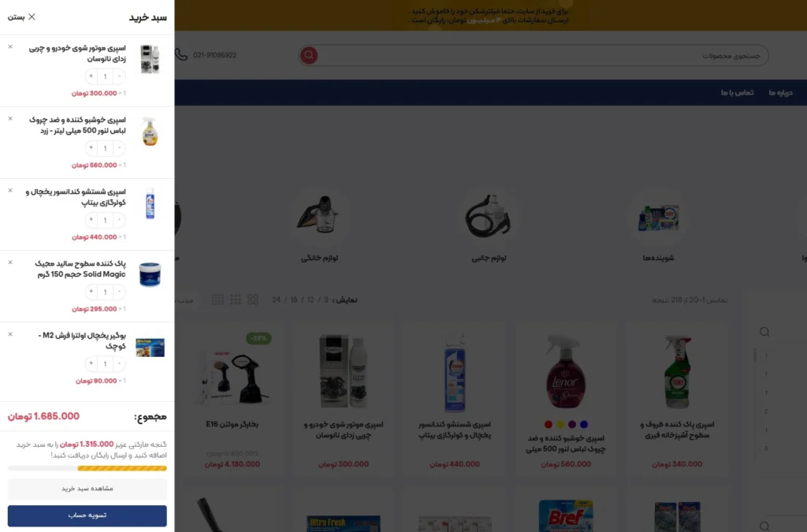Click the مشاهده سبد خرید button

87,489
